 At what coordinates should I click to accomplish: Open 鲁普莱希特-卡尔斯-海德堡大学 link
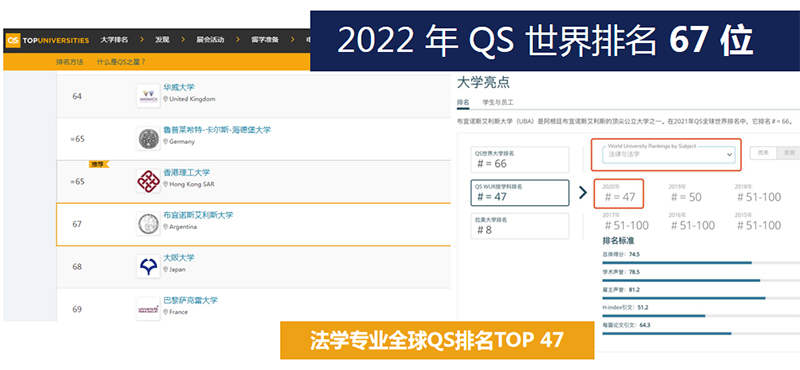pyautogui.click(x=217, y=130)
